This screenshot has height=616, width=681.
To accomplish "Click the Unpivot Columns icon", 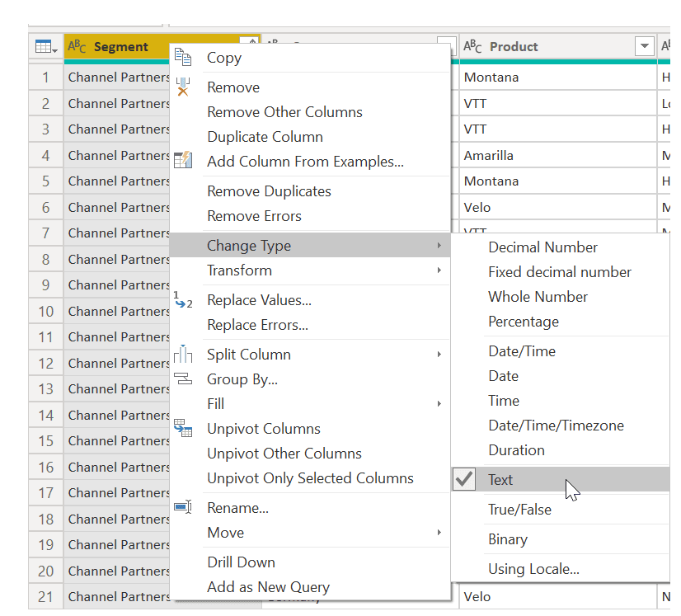I will [183, 429].
